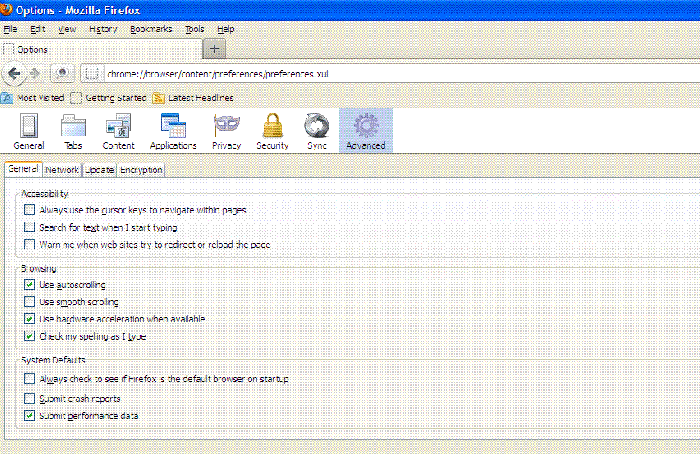Open the Sync preferences pane
Screen dimensions: 700x454
(317, 130)
